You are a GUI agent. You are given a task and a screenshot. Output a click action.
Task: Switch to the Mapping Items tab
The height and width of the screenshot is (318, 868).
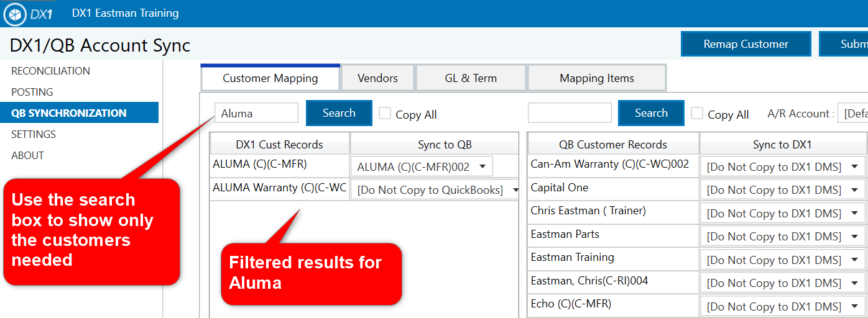(597, 78)
